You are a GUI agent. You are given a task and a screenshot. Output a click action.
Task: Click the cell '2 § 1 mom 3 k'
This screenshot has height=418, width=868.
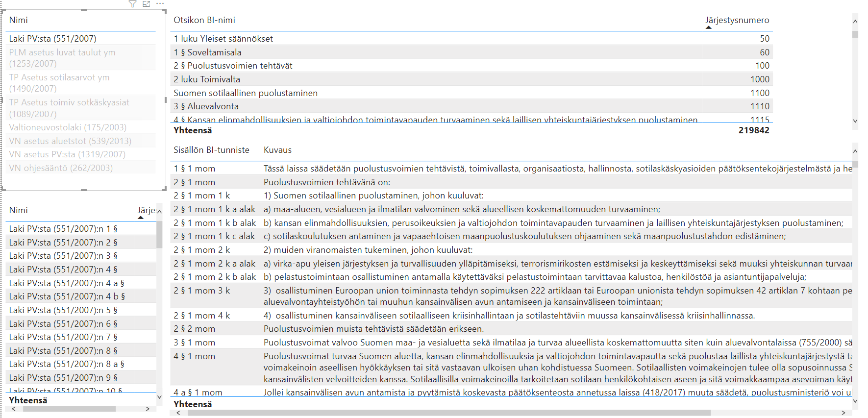coord(202,291)
